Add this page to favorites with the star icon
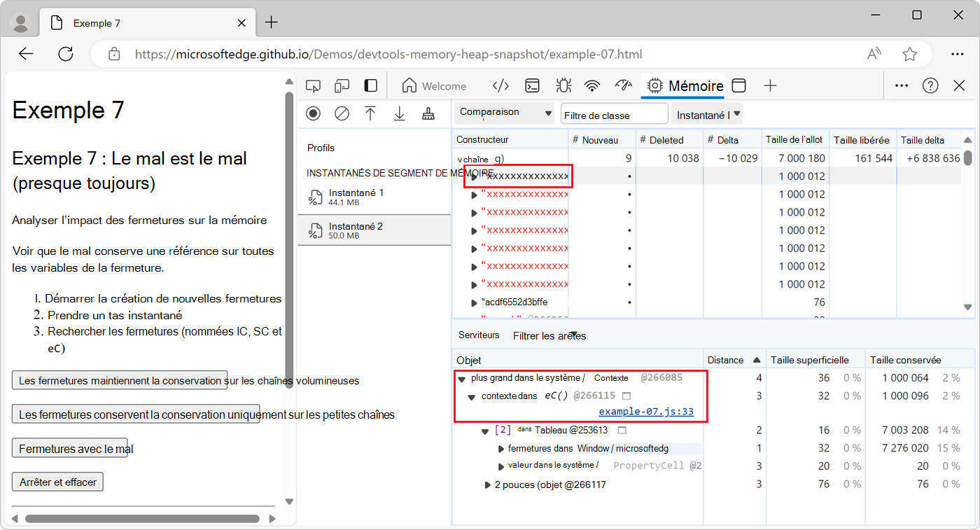This screenshot has width=980, height=530. 909,54
